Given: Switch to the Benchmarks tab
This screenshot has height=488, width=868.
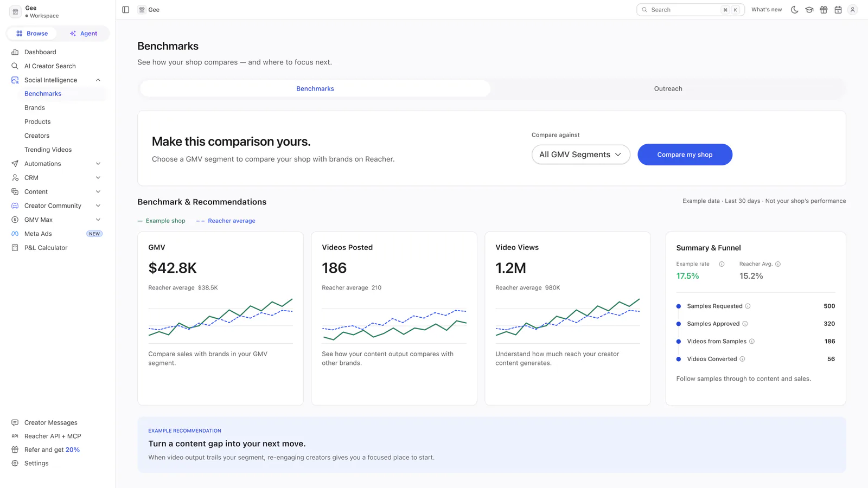Looking at the screenshot, I should (x=315, y=89).
